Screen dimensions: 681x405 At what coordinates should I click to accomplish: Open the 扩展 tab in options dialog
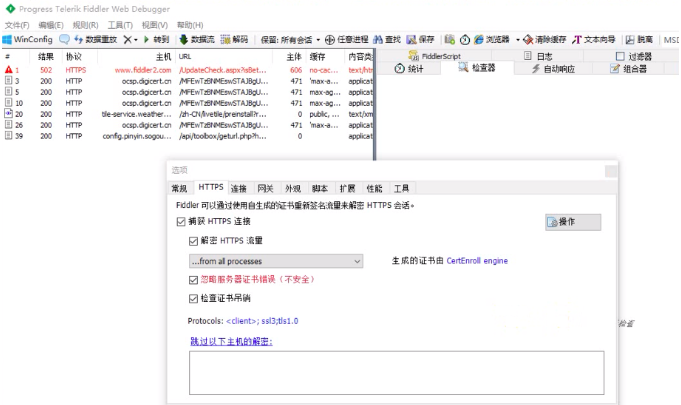347,188
